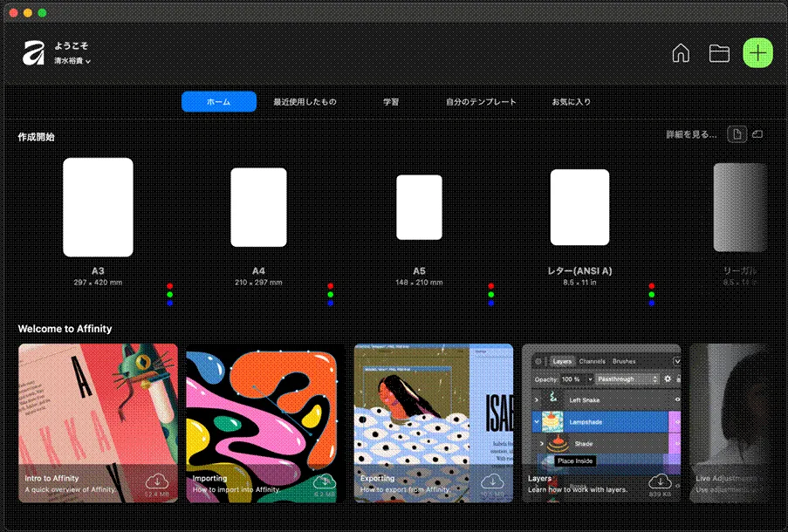Select the ホーム button
This screenshot has width=788, height=532.
point(218,101)
